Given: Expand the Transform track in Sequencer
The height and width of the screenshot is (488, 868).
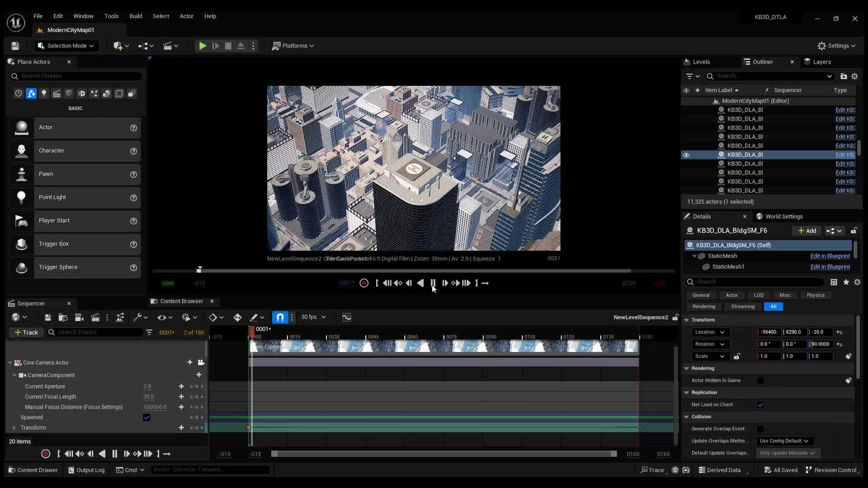Looking at the screenshot, I should click(14, 428).
